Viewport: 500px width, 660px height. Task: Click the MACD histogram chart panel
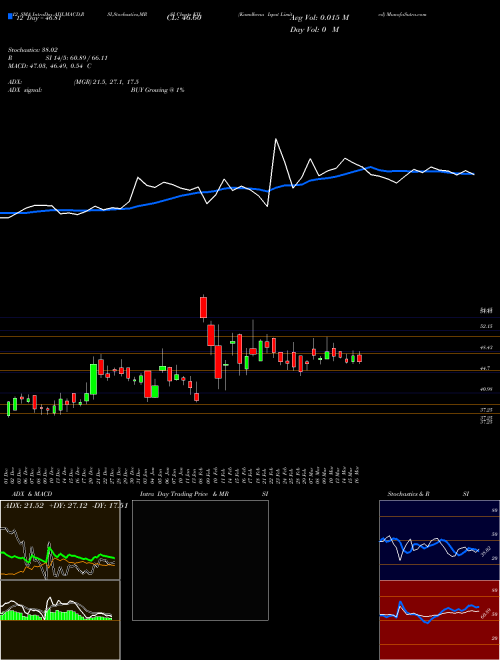coord(60,620)
